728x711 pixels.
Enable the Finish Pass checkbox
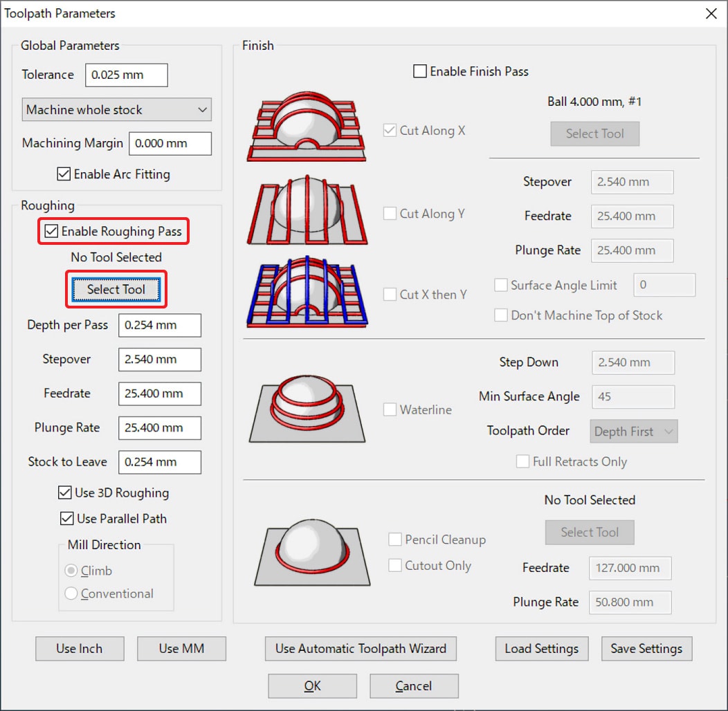420,71
